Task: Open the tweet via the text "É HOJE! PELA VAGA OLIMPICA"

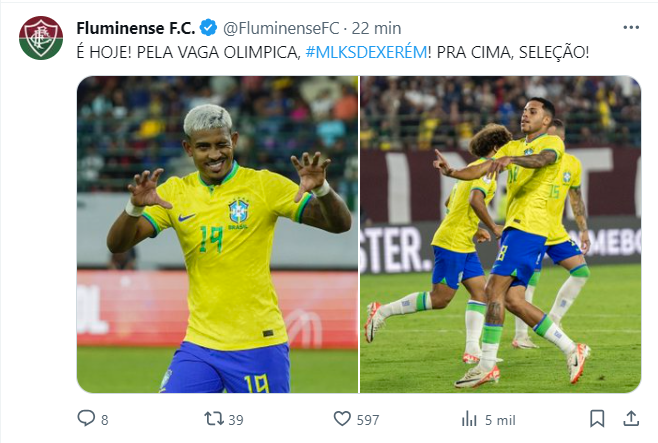Action: click(x=188, y=52)
